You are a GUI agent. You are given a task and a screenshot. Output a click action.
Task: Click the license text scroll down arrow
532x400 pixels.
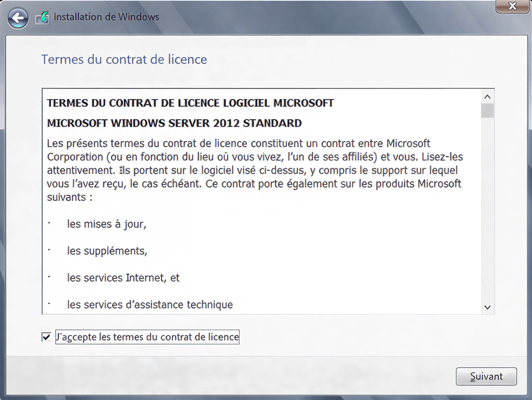coord(487,307)
